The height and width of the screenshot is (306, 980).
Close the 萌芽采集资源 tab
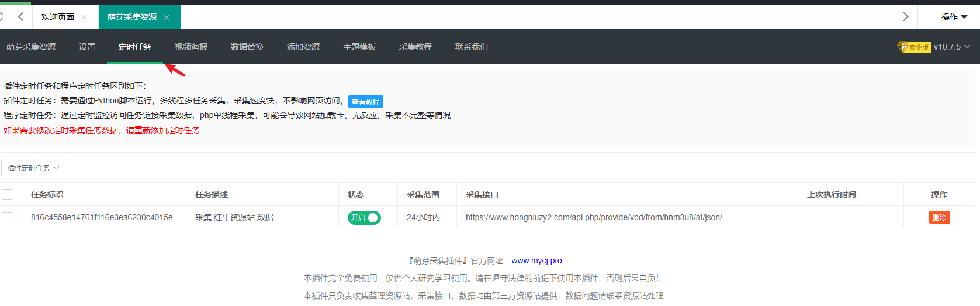click(167, 18)
